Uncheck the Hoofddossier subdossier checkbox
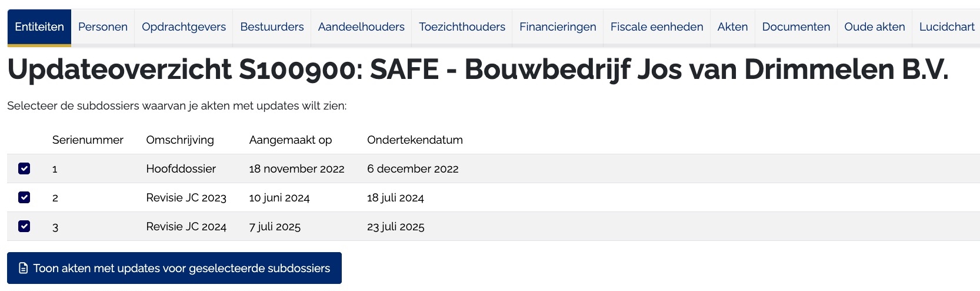 point(24,168)
